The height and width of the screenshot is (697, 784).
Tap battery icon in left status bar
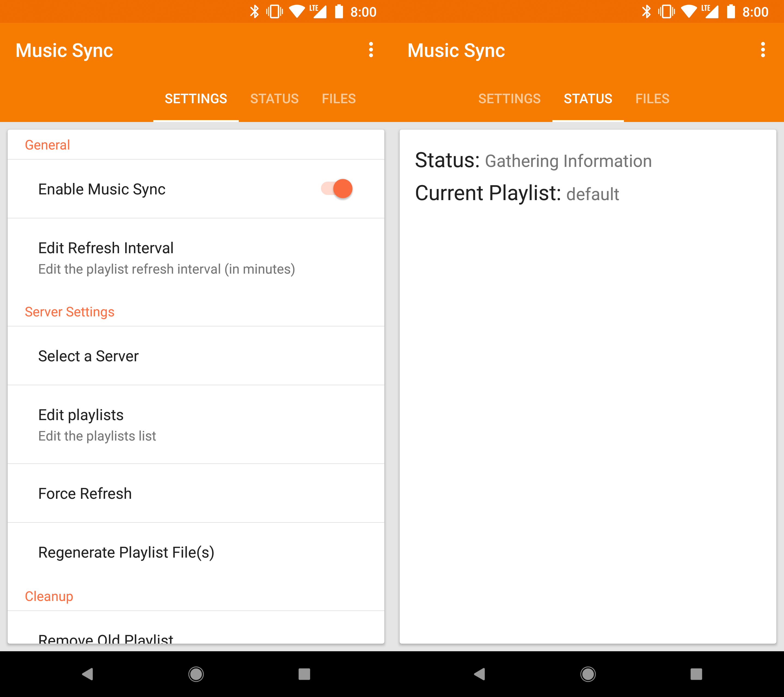click(x=339, y=11)
